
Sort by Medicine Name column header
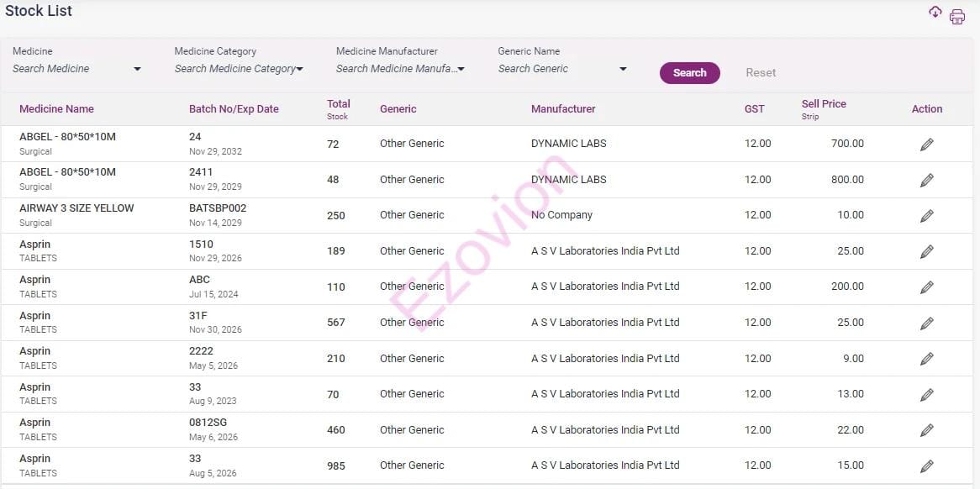coord(56,109)
